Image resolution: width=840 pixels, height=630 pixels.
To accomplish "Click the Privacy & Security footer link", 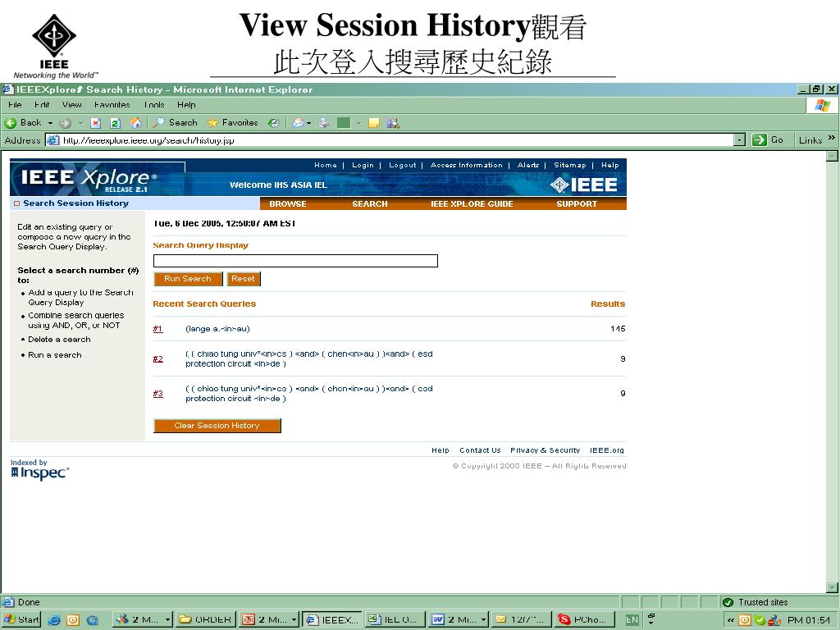I will click(x=546, y=450).
